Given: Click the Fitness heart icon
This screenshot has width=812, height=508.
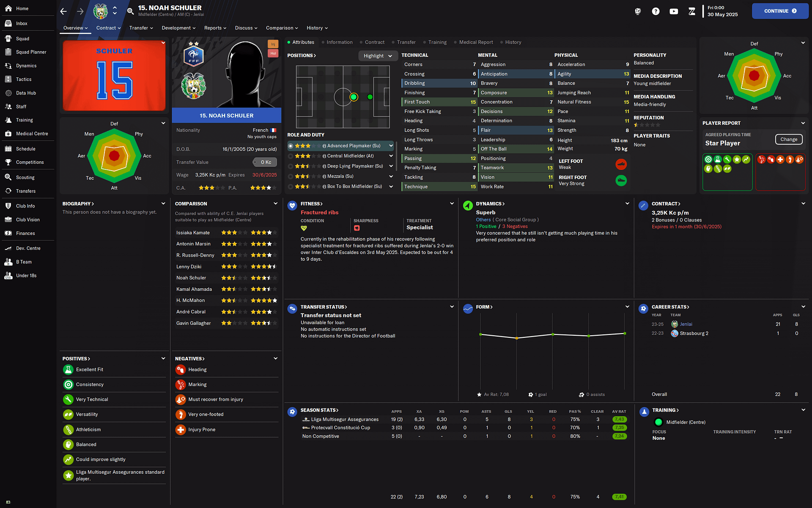Looking at the screenshot, I should pyautogui.click(x=292, y=206).
